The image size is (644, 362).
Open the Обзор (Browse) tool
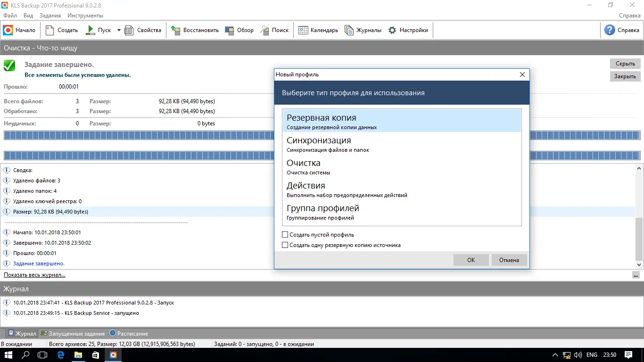[240, 30]
